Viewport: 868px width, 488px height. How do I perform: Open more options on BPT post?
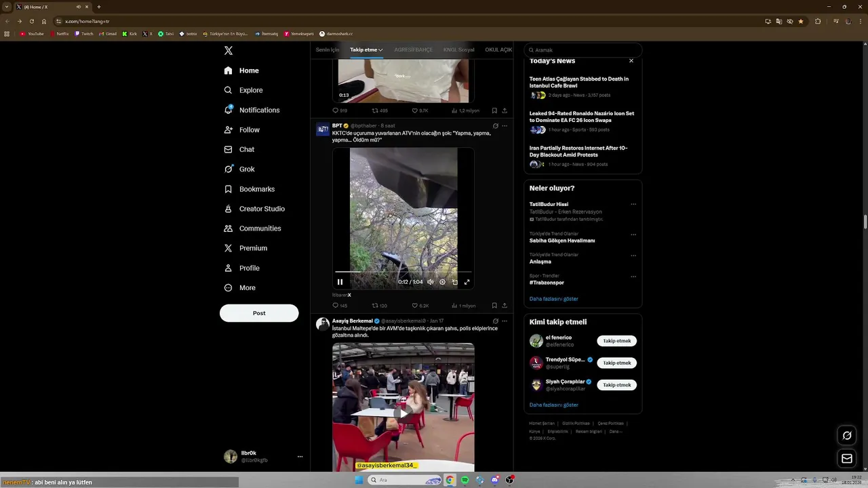point(505,125)
